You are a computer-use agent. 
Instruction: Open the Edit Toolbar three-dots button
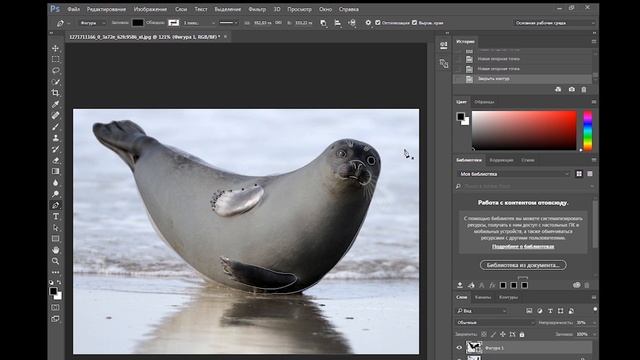pos(56,272)
